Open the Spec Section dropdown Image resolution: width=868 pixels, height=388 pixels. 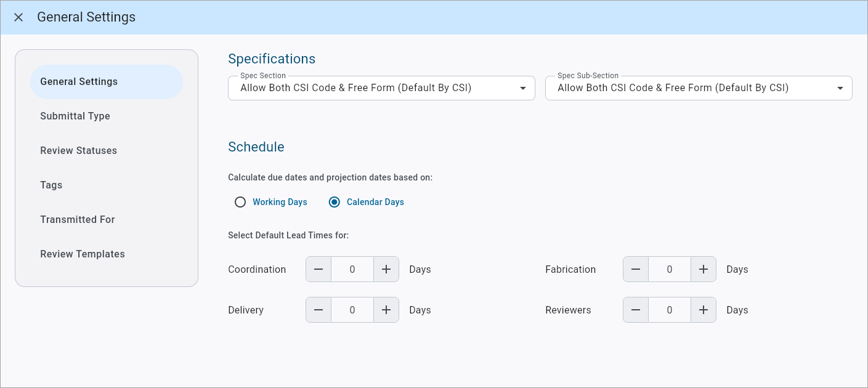click(522, 88)
